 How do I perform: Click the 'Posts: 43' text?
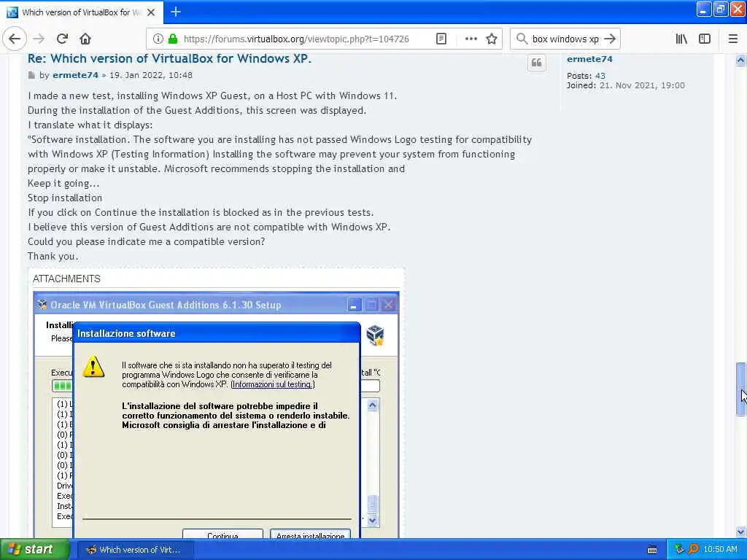coord(586,76)
